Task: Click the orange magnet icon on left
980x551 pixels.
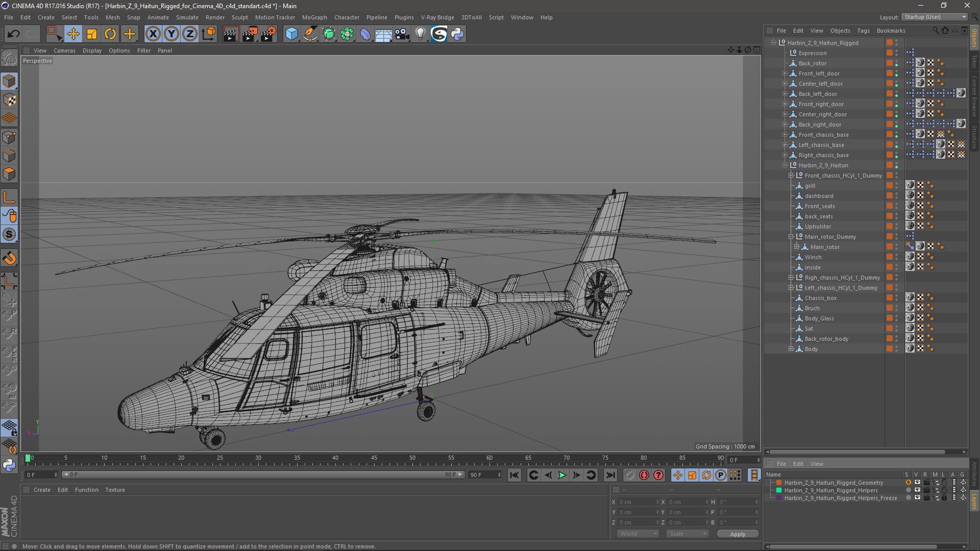Action: click(x=9, y=258)
